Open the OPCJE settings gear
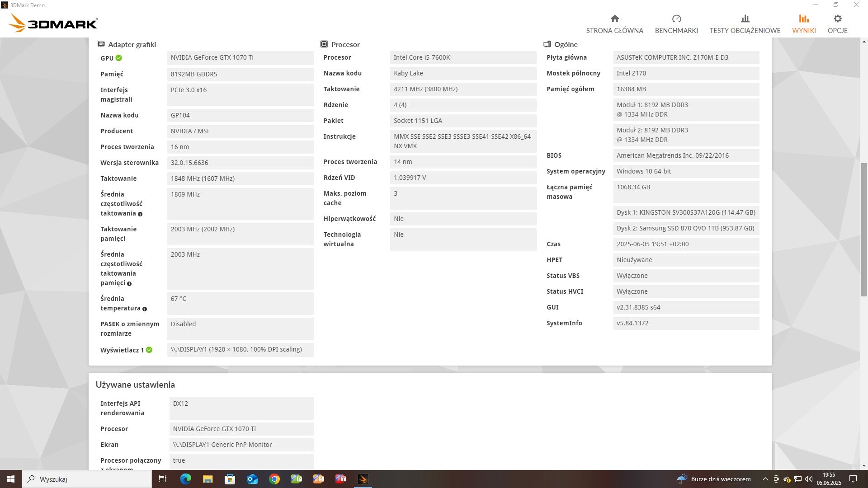This screenshot has width=868, height=488. point(838,24)
